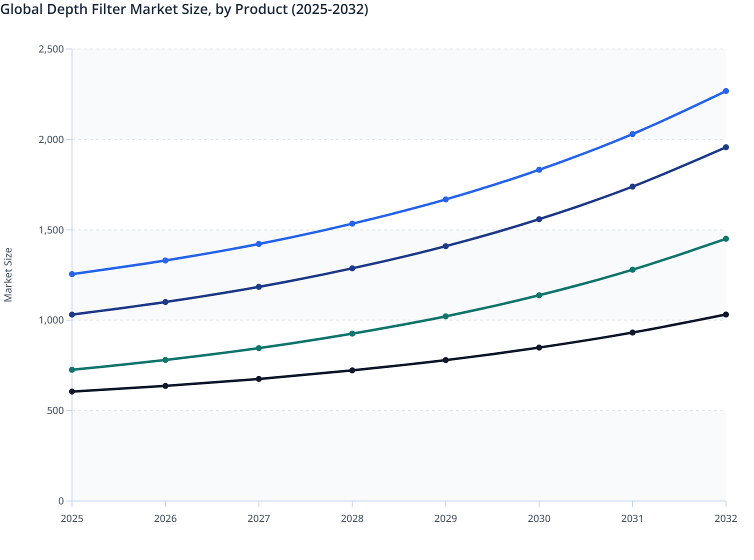Image resolution: width=754 pixels, height=560 pixels.
Task: Click the teal line's 2031 data point
Action: pos(632,269)
